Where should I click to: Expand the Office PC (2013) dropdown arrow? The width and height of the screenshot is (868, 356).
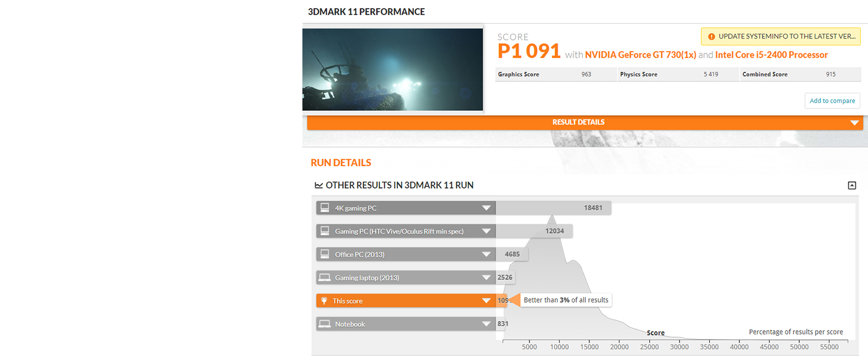(487, 255)
